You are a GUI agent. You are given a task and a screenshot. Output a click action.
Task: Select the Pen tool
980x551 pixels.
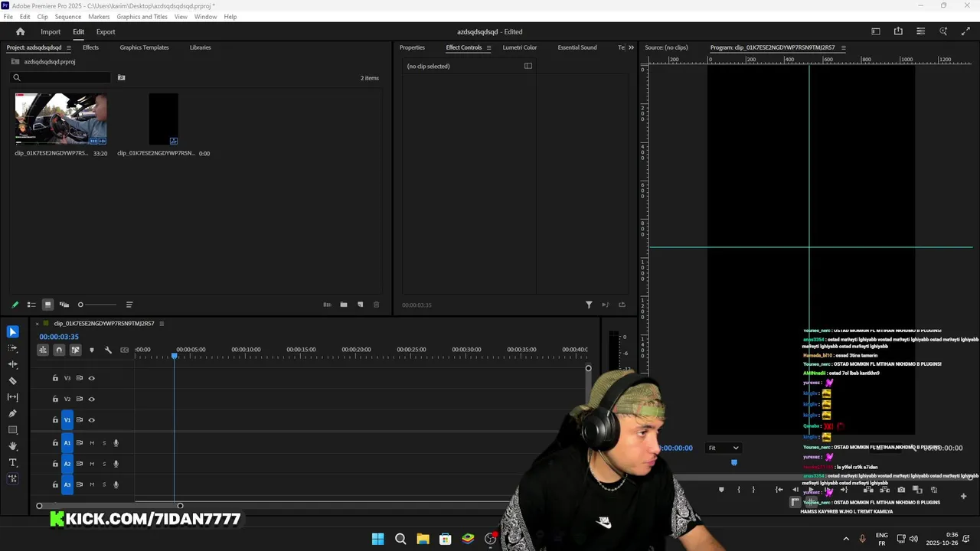point(12,413)
